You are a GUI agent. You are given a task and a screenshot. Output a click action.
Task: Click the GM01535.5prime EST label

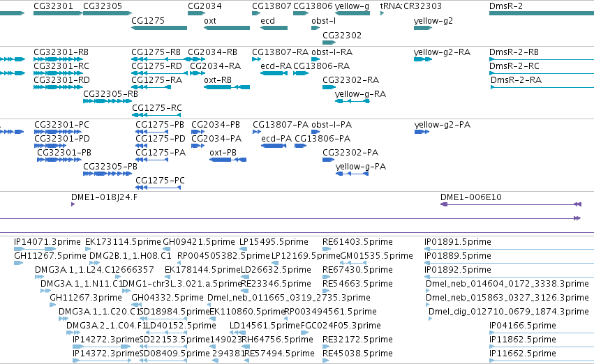[376, 256]
